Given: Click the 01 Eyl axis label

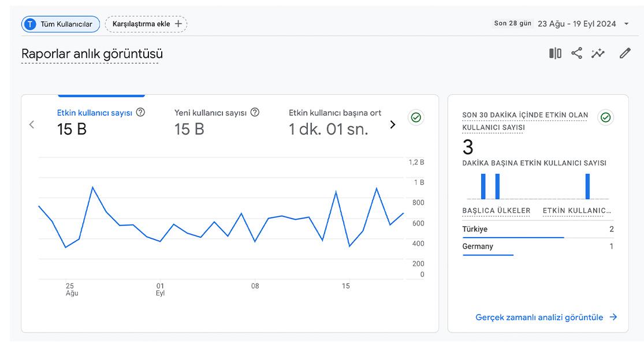Looking at the screenshot, I should 160,289.
